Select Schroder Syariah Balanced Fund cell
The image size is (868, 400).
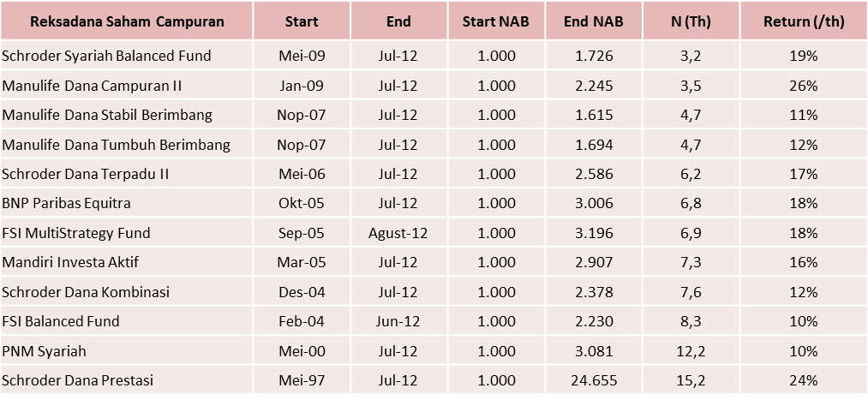point(106,56)
